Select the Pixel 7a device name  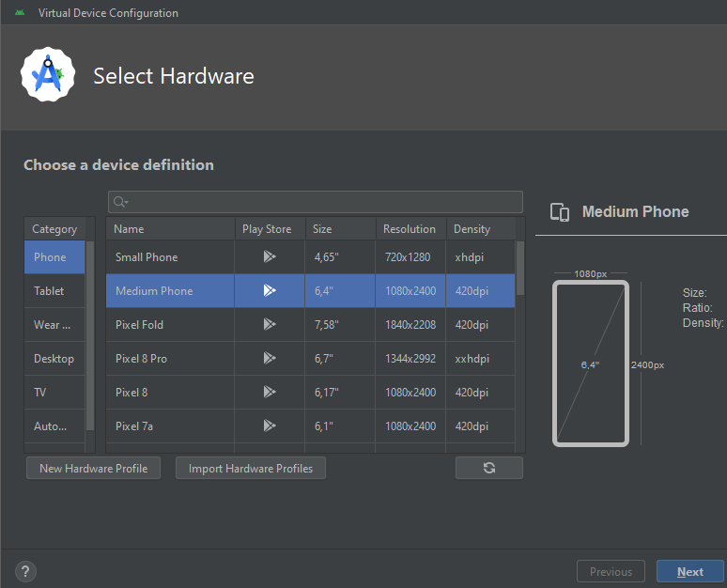pyautogui.click(x=134, y=426)
